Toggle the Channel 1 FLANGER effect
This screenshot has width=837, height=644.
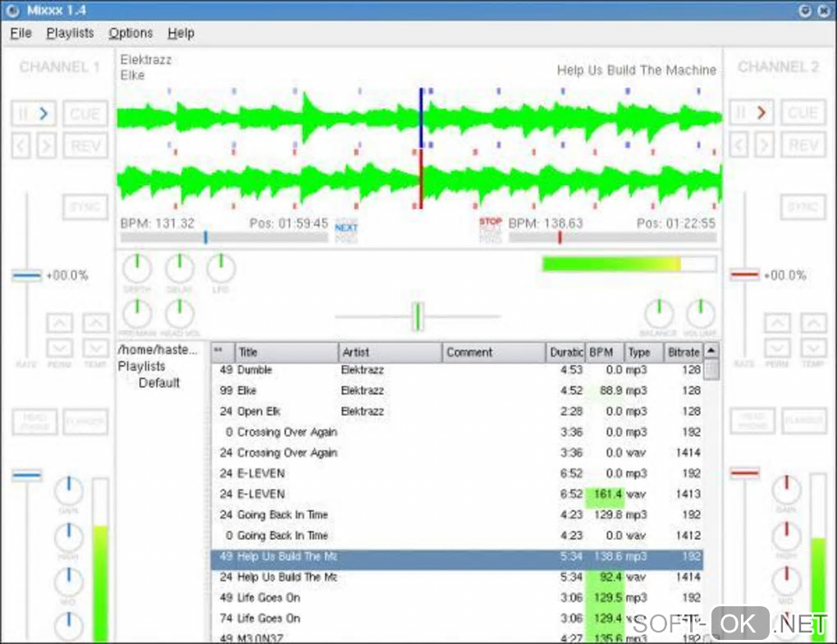pyautogui.click(x=85, y=422)
